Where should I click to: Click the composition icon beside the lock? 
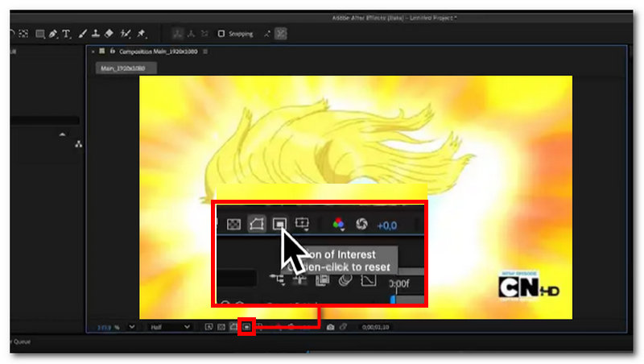pos(102,52)
